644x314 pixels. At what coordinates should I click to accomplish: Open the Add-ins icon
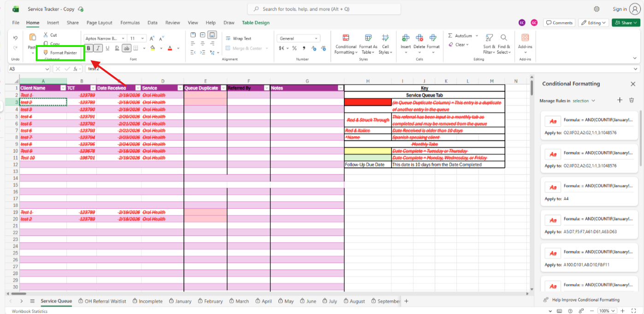(525, 38)
